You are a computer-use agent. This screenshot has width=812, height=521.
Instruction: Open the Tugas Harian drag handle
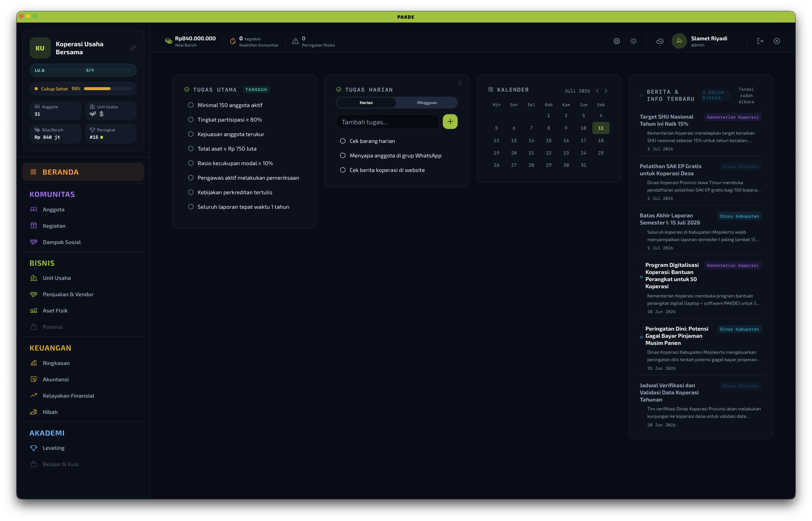point(460,83)
